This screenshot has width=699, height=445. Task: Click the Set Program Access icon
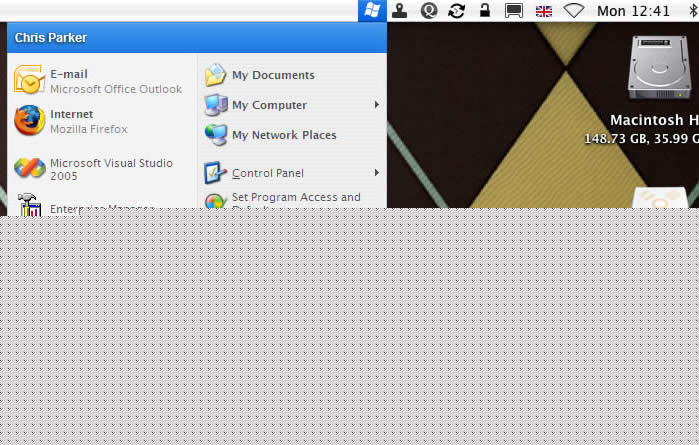point(215,201)
